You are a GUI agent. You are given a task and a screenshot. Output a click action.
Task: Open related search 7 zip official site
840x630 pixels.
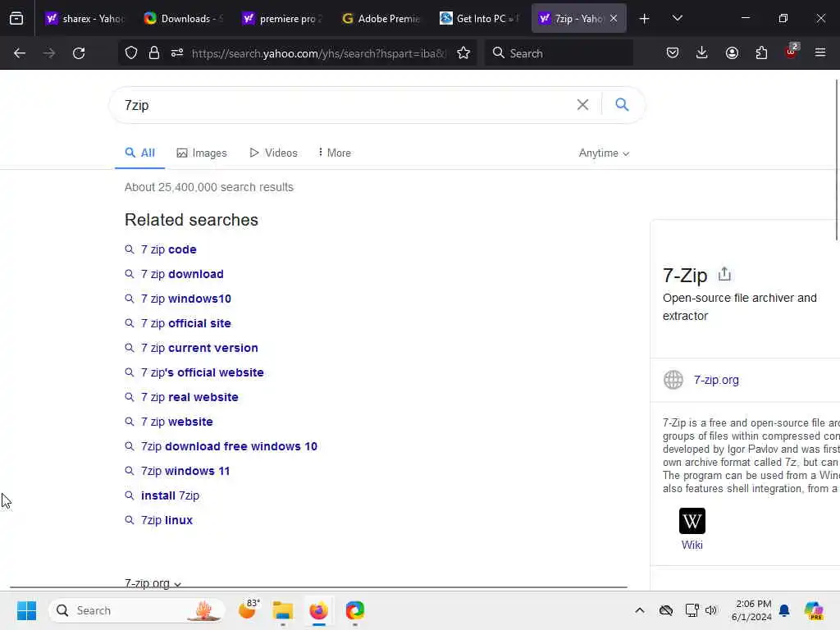point(186,323)
